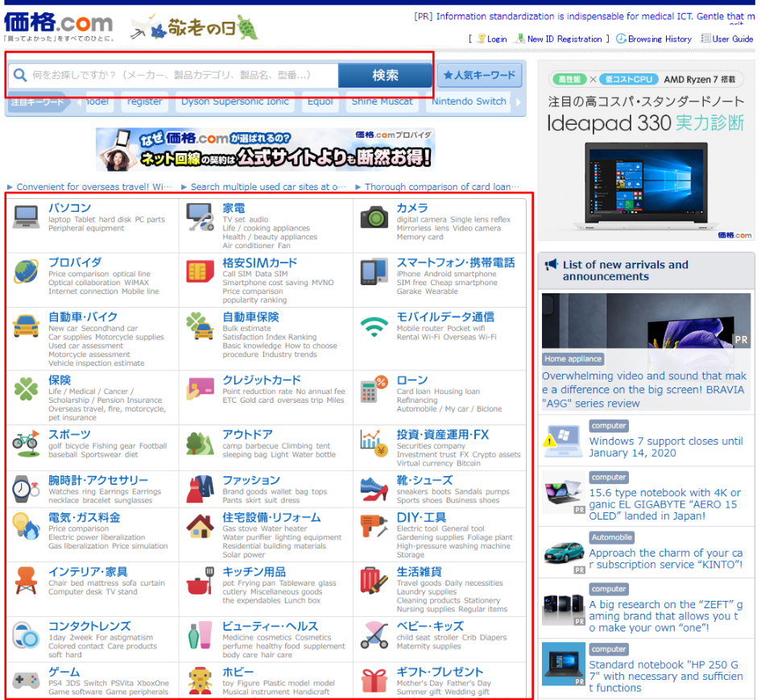Click the red suitcase icon for 生活雑貨

(x=374, y=581)
